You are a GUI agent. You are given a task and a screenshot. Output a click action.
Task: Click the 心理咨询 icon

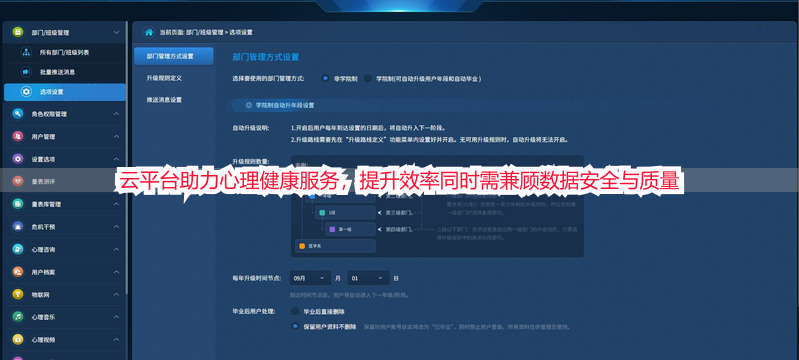(x=18, y=249)
